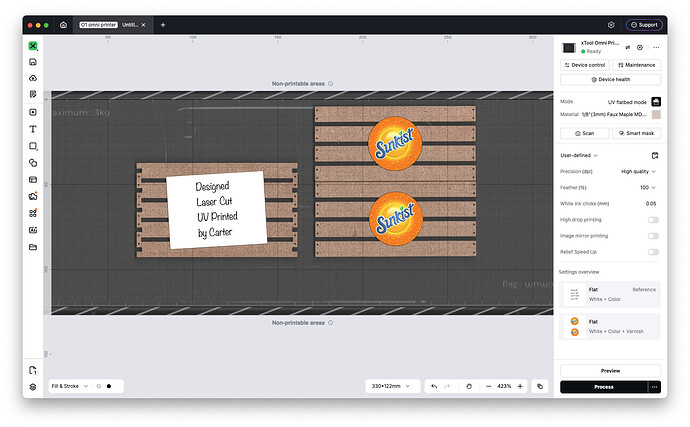Click the 423% zoom level value
Viewport: 690px width, 427px height.
pos(504,386)
